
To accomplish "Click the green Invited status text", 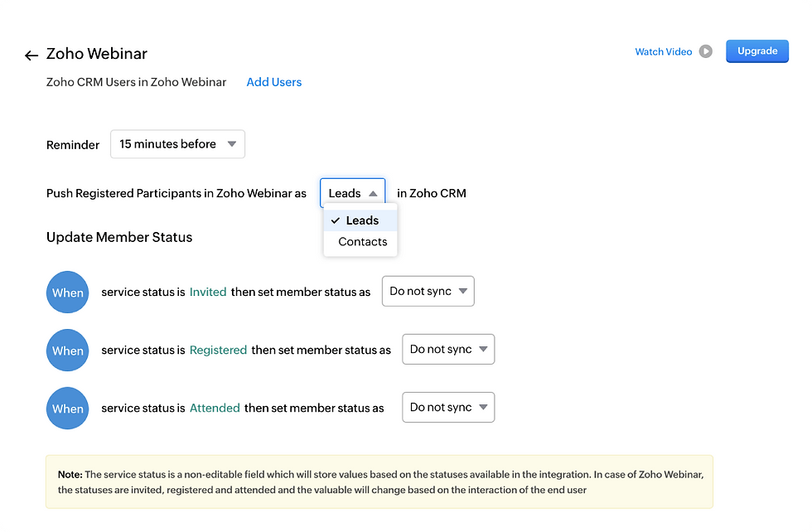I will point(208,292).
